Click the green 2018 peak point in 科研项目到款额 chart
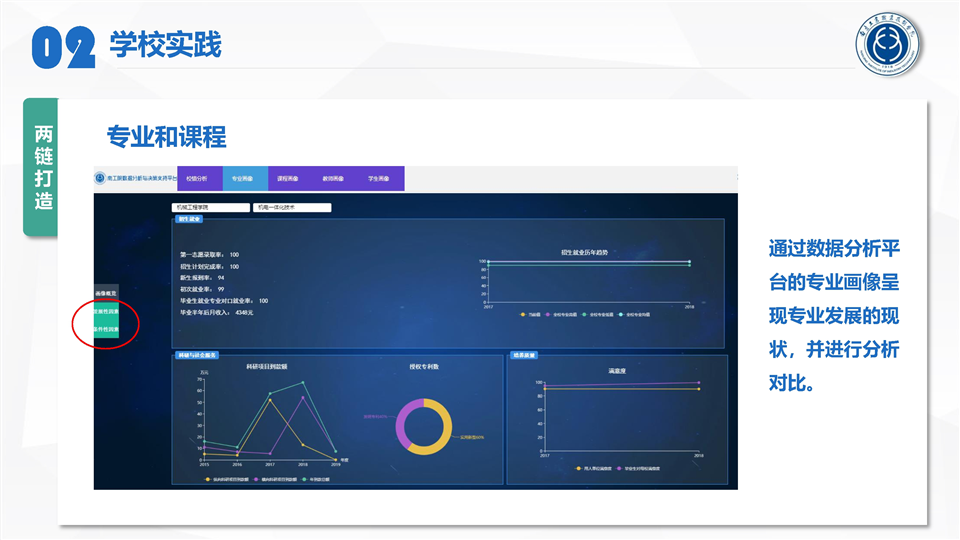 click(x=302, y=383)
